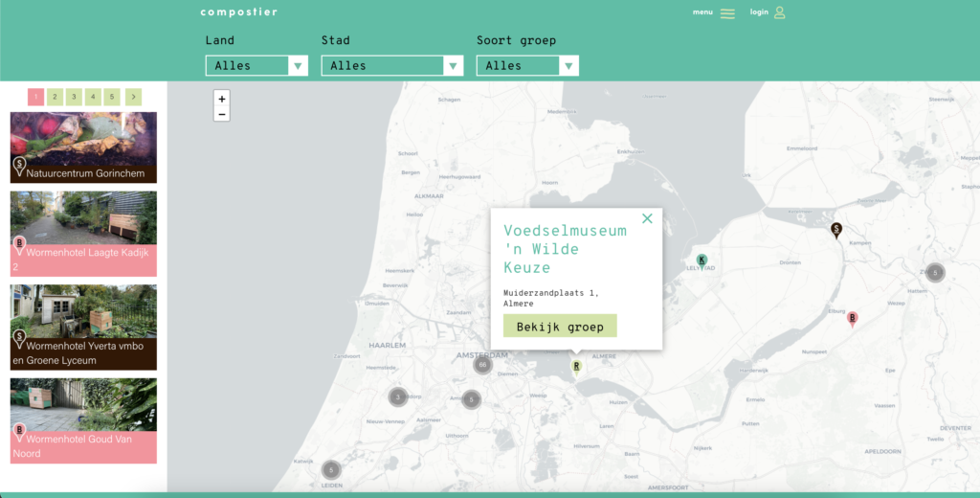Go to page 5 of results
Image resolution: width=980 pixels, height=498 pixels.
tap(112, 97)
